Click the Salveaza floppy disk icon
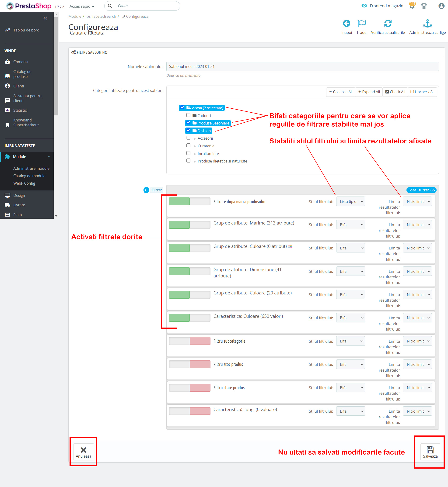Image resolution: width=448 pixels, height=487 pixels. click(x=430, y=450)
